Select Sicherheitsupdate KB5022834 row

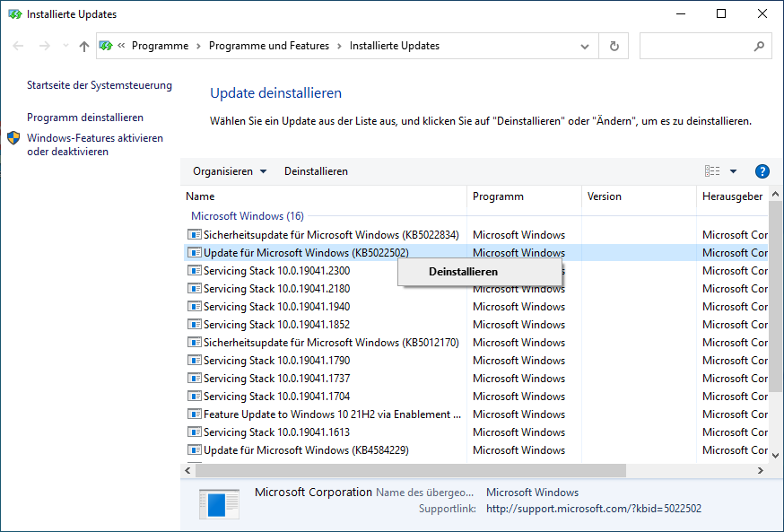[475, 235]
